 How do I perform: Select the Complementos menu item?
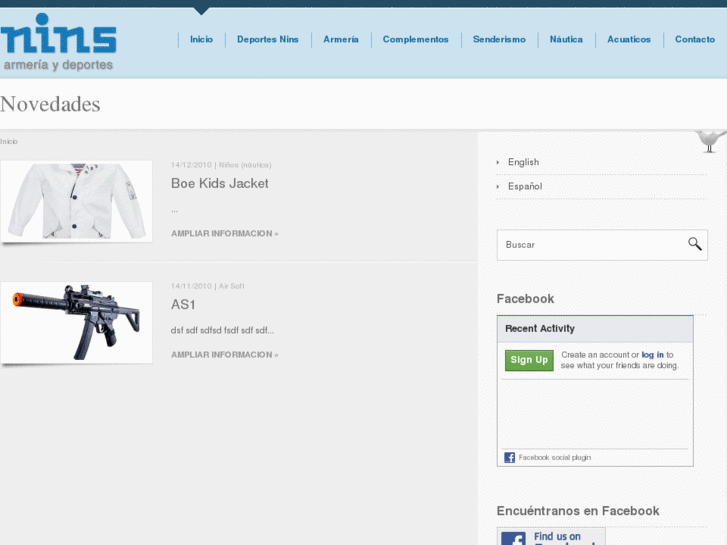[x=415, y=39]
